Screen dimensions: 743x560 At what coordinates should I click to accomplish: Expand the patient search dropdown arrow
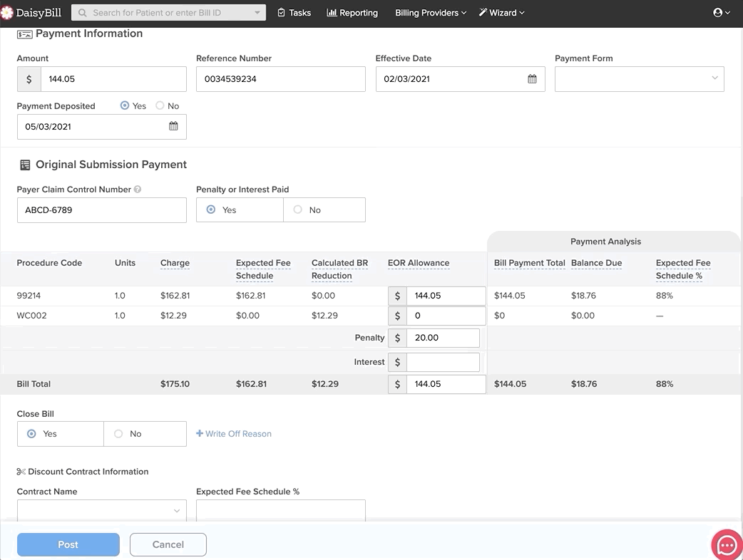[x=257, y=13]
